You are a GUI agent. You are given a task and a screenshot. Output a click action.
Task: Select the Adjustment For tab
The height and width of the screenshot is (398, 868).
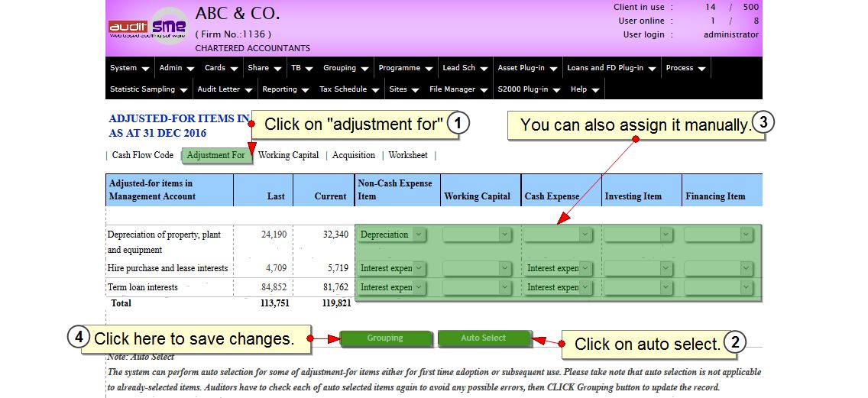(x=216, y=156)
